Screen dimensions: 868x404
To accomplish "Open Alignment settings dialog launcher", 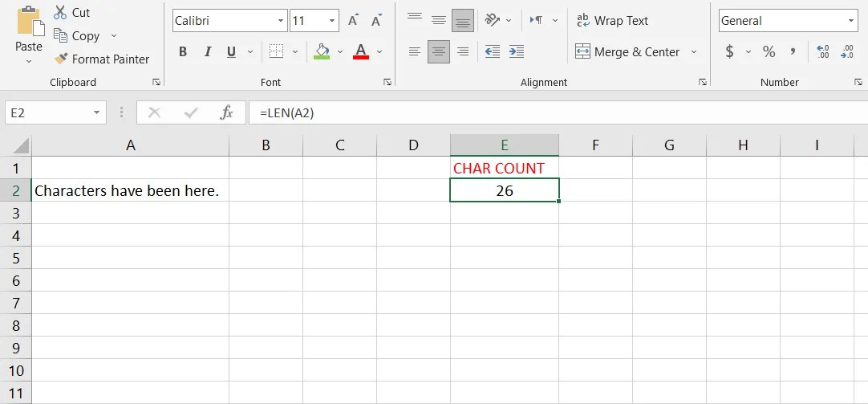I will pos(703,82).
